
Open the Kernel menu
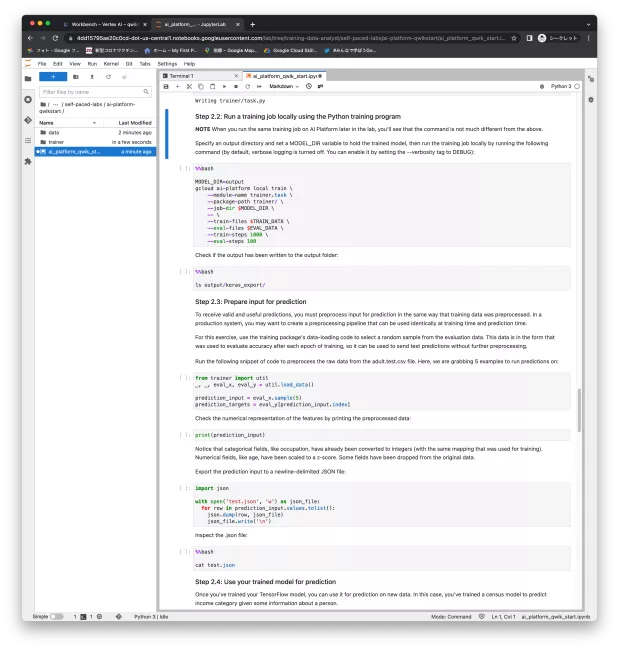[110, 63]
